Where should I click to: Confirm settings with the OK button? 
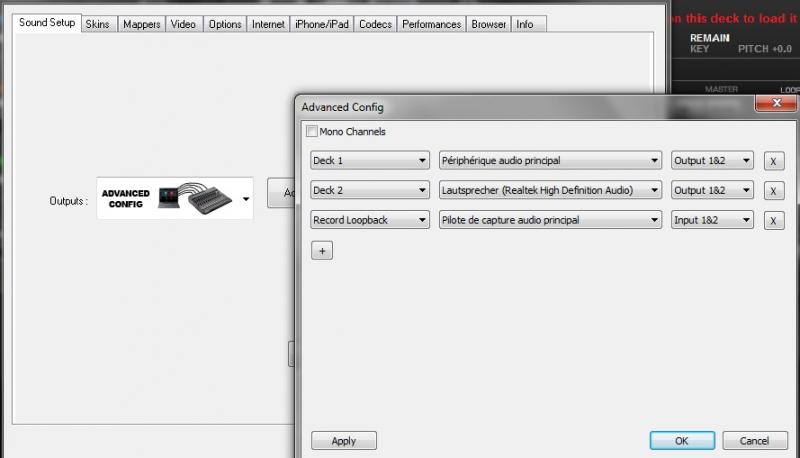681,440
